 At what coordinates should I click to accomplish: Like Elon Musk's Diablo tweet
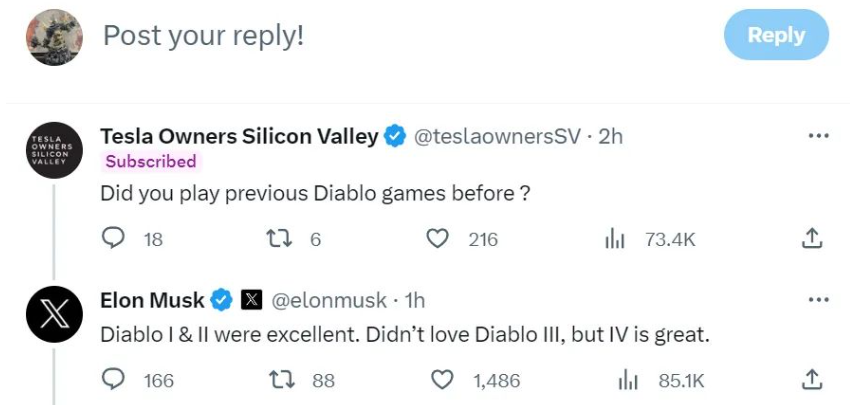(442, 380)
